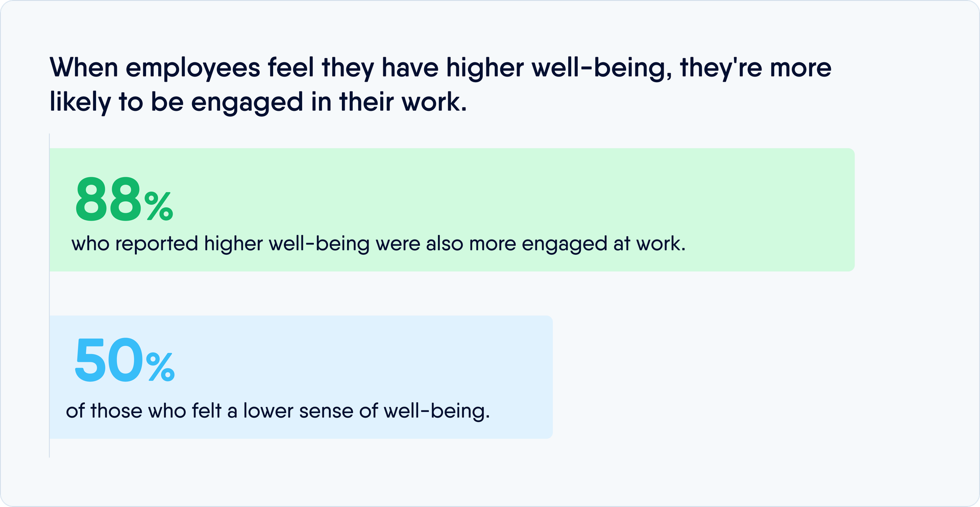Click the headline's second line ending 'their work.'
This screenshot has height=507, width=980.
click(258, 102)
